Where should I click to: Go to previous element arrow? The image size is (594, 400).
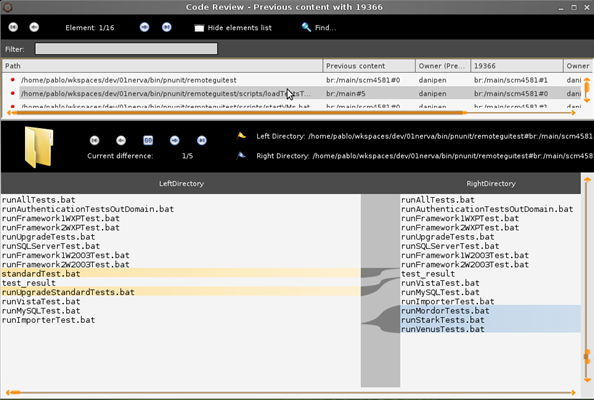click(x=34, y=27)
